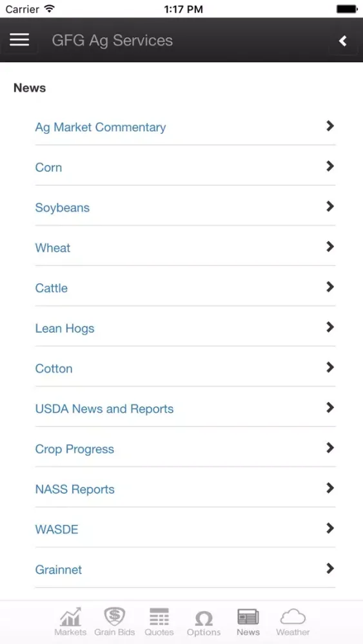Select the Quotes grid icon
This screenshot has width=363, height=644.
pyautogui.click(x=159, y=618)
